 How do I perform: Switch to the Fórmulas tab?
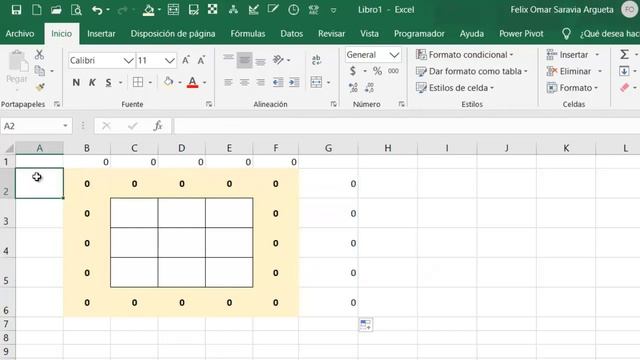tap(247, 33)
